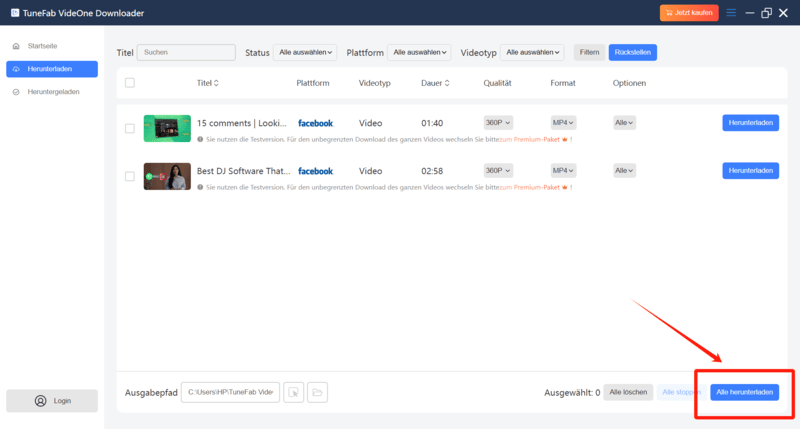Open 360P quality dropdown for 15 comments video
This screenshot has width=800, height=429.
(x=498, y=122)
